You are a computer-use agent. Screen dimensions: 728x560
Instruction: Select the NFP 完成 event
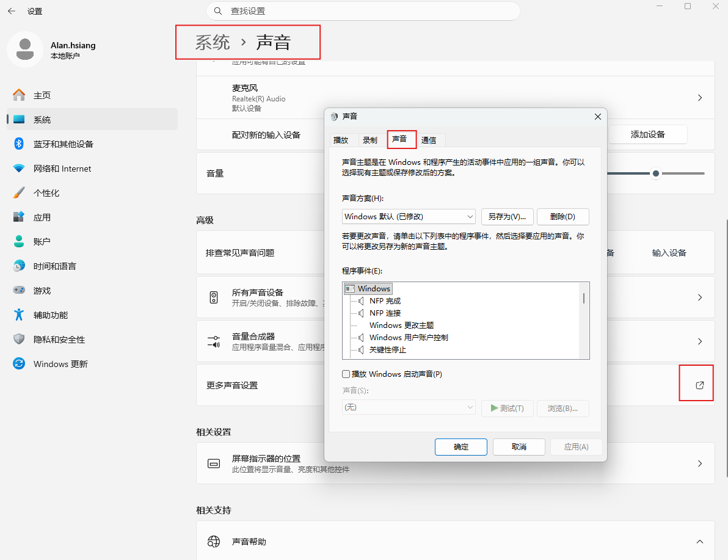point(385,301)
